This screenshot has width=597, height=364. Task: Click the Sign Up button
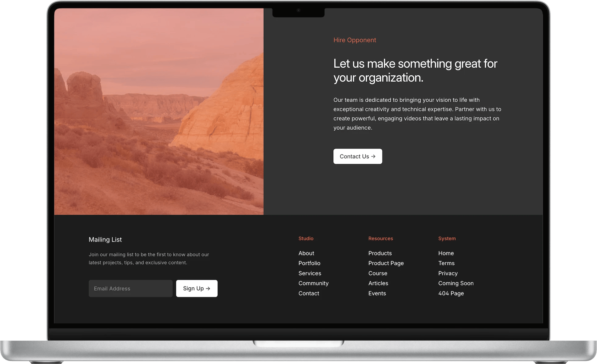(x=197, y=288)
